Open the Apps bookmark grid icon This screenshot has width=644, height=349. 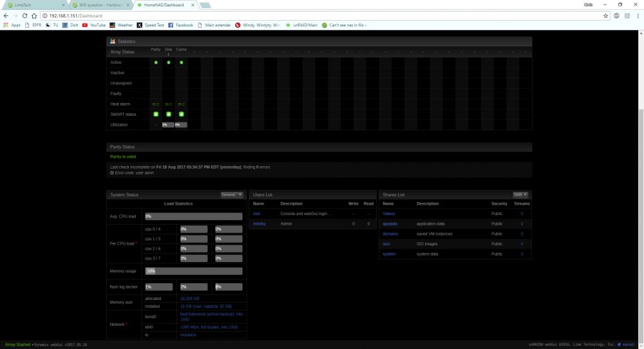point(6,25)
